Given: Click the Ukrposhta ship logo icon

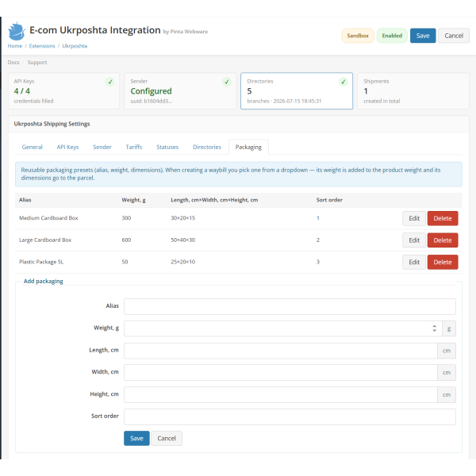Looking at the screenshot, I should coord(17,31).
